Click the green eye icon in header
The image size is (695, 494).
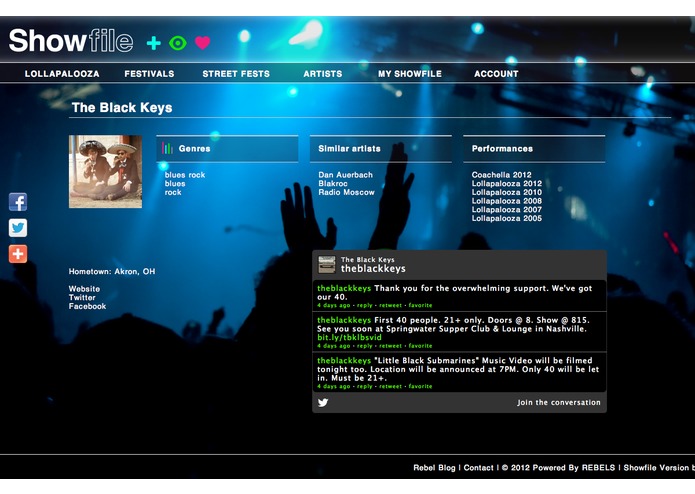178,43
